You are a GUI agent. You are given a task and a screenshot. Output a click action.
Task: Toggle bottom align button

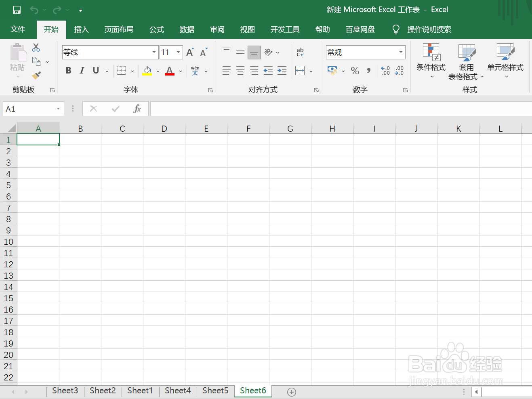(x=254, y=52)
